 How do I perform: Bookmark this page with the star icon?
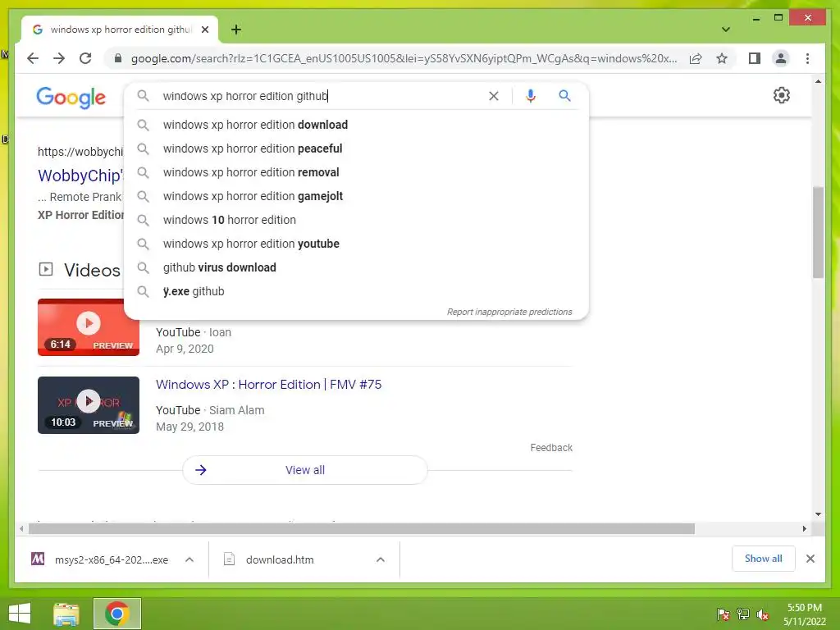[x=722, y=58]
